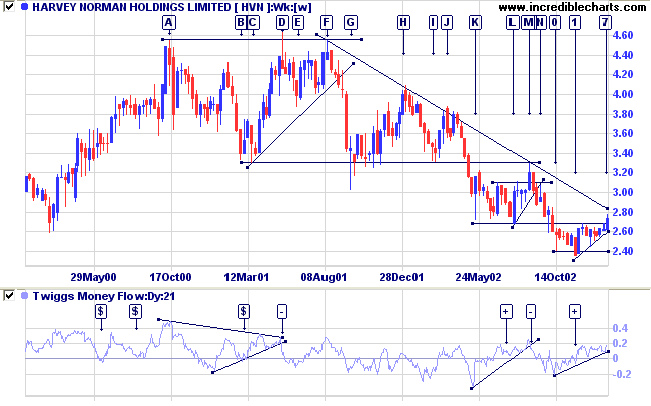Viewport: 651px width, 406px height.
Task: Click the 4.00 price axis label
Action: 623,94
